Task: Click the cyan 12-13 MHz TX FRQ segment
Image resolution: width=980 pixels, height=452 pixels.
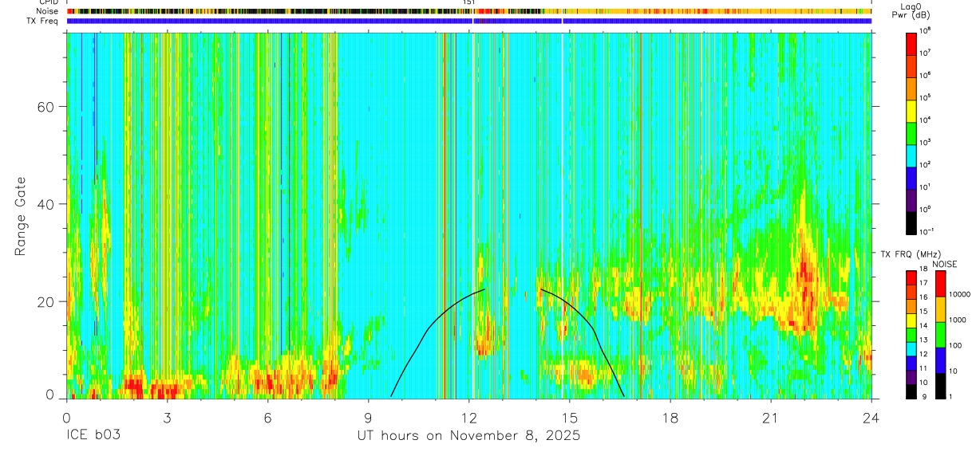Action: (911, 348)
